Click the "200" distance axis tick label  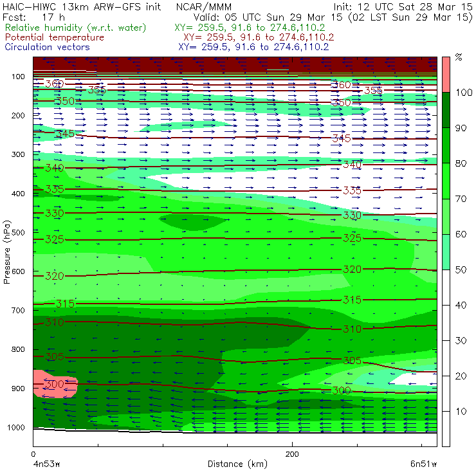tap(292, 454)
